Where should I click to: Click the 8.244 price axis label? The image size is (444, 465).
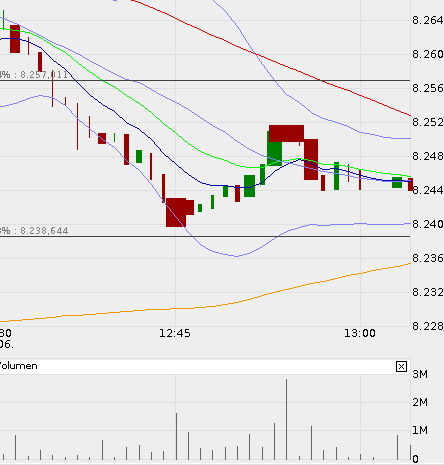click(x=428, y=190)
